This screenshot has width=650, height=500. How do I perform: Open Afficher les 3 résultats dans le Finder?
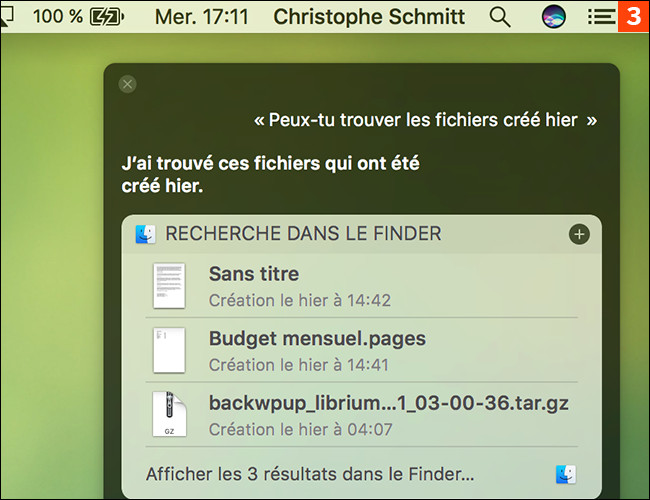point(310,474)
